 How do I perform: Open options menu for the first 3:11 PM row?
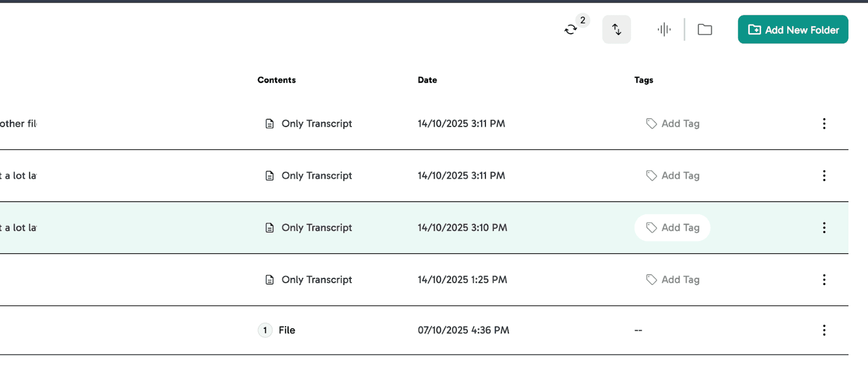824,124
